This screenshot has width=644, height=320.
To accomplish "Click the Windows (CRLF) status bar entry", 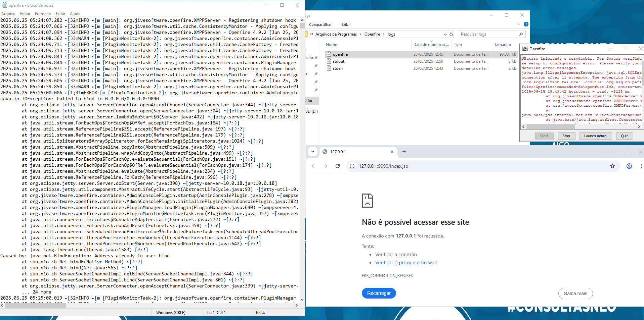I will click(171, 313).
